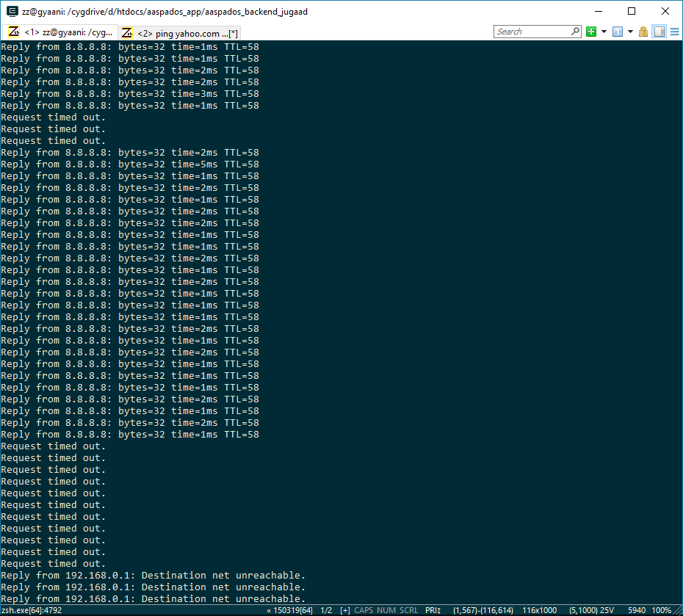Click the ConEmu system menu icon in title bar
The height and width of the screenshot is (616, 683).
tap(12, 11)
